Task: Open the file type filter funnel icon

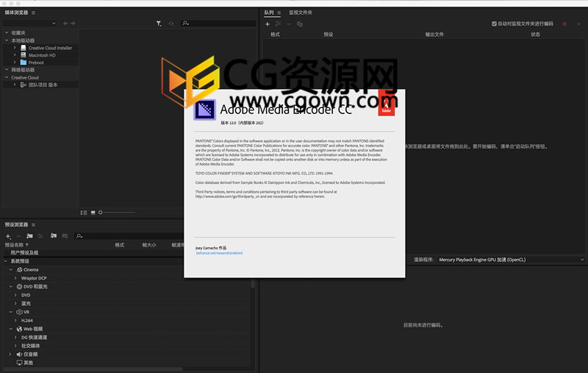Action: point(159,24)
